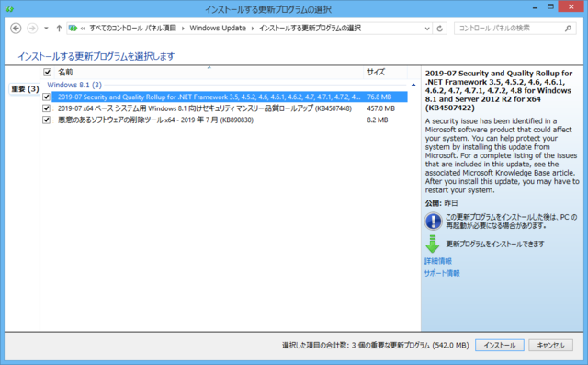Click the double chevron at address bar start

[x=83, y=29]
